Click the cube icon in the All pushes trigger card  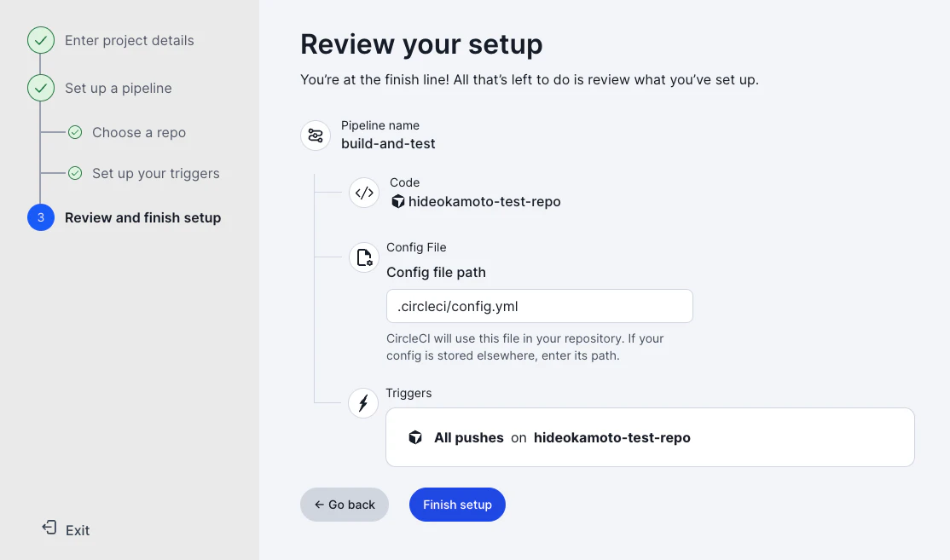coord(415,438)
